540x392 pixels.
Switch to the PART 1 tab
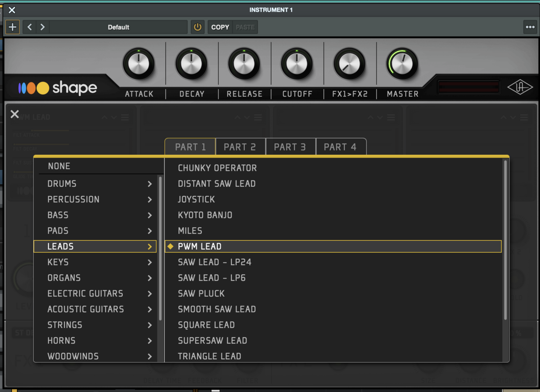(x=190, y=147)
